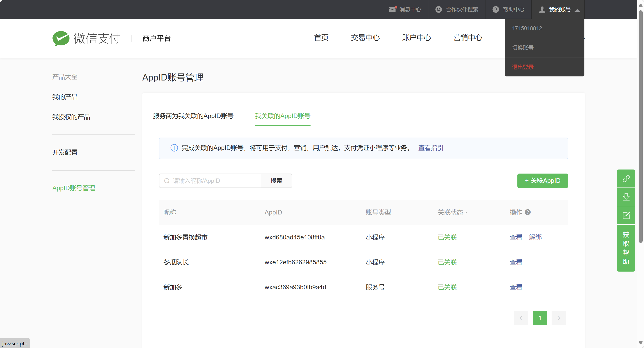Click the link icon in the floating sidebar
Viewport: 644px width, 348px height.
point(626,178)
